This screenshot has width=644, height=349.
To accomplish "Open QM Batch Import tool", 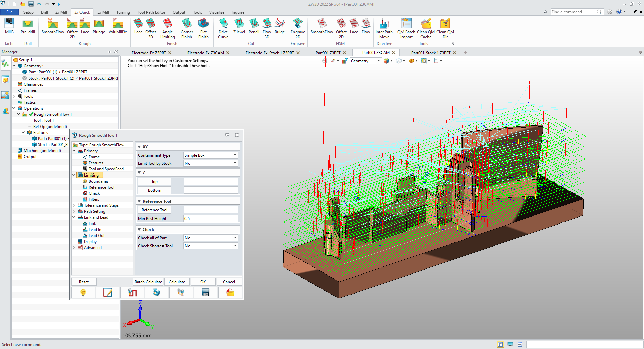I will click(x=407, y=29).
